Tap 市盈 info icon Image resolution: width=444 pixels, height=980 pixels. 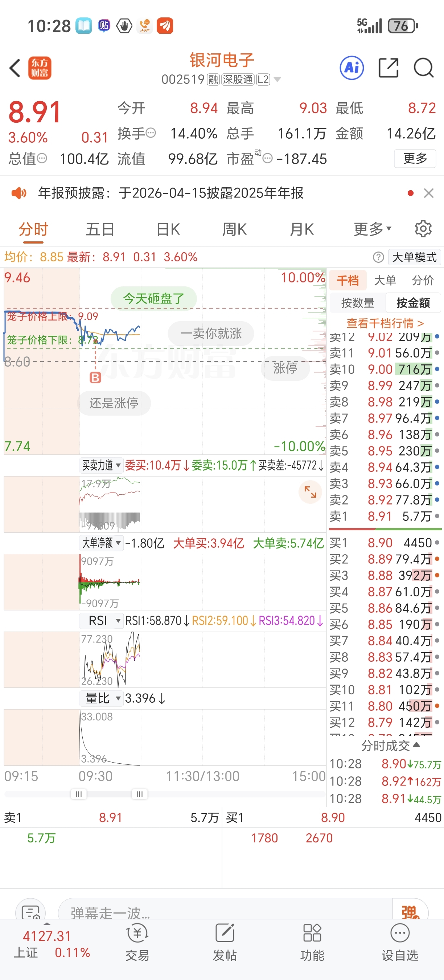268,158
